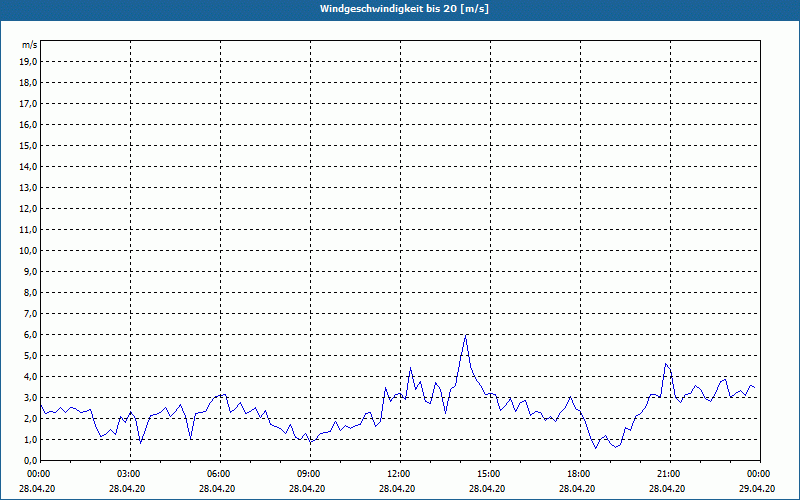
Task: Click the y-axis value '4,0'
Action: tap(30, 377)
